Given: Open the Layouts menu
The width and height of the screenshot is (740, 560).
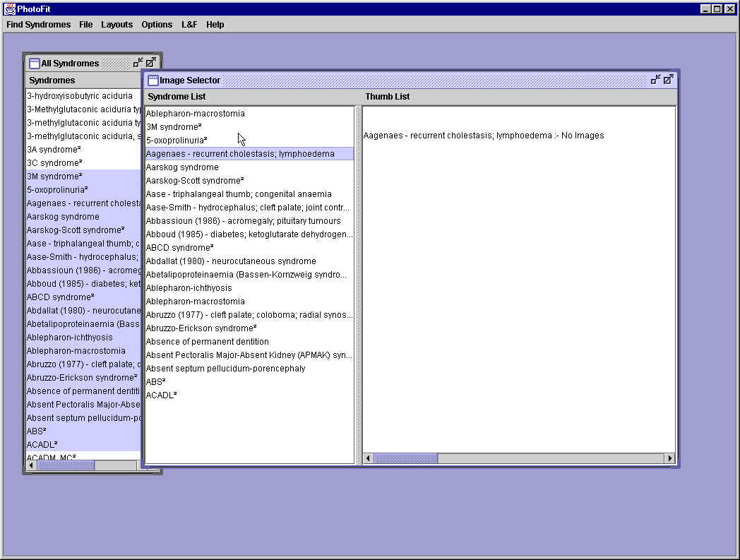Looking at the screenshot, I should click(117, 24).
